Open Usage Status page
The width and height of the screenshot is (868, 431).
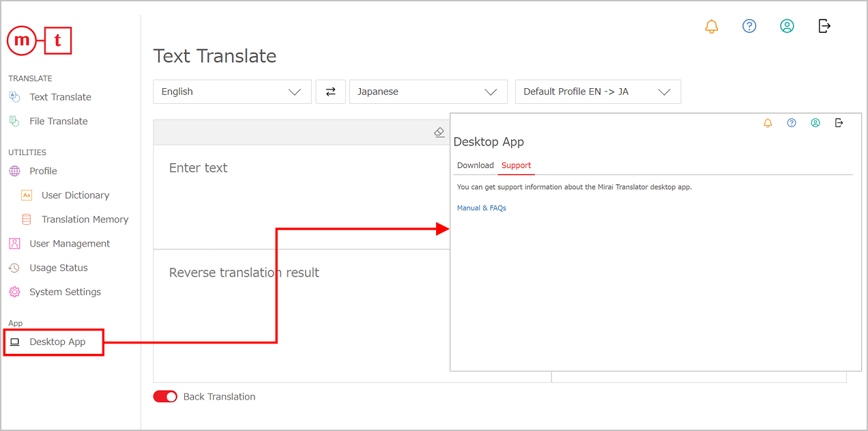[x=59, y=268]
